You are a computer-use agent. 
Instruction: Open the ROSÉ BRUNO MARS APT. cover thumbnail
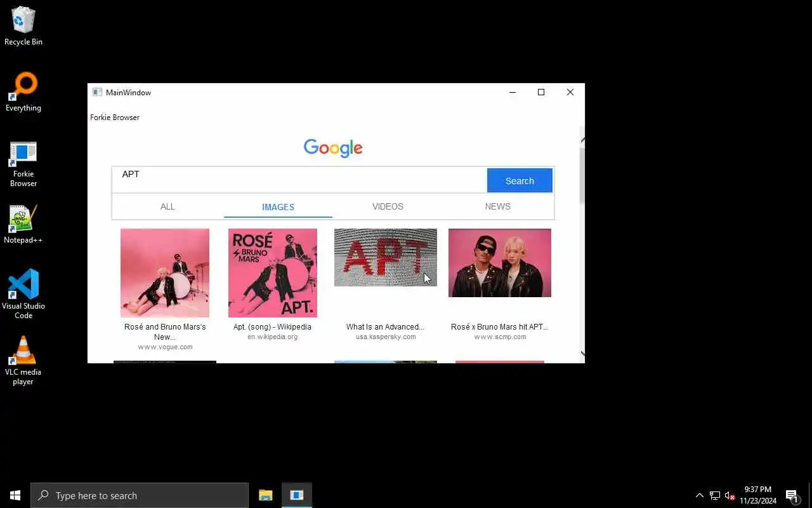(273, 273)
